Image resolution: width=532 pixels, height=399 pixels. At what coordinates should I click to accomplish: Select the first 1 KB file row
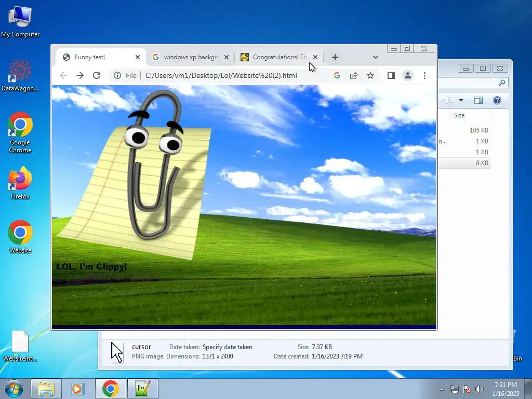(x=464, y=141)
